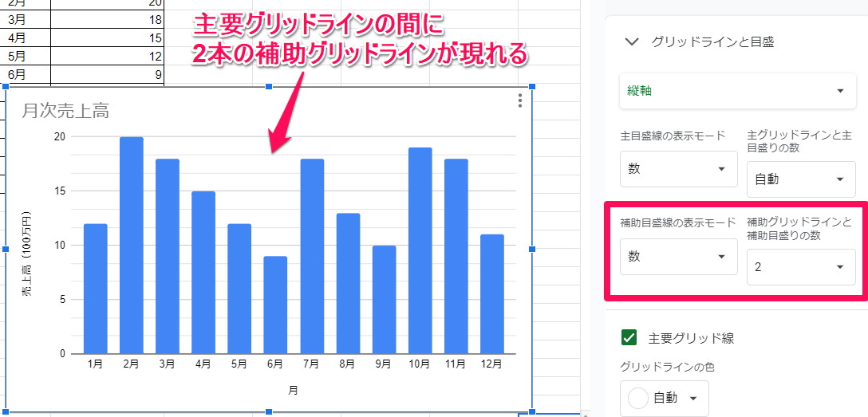The image size is (868, 417).
Task: Select the cell with value 18 beside 3月
Action: pos(108,20)
